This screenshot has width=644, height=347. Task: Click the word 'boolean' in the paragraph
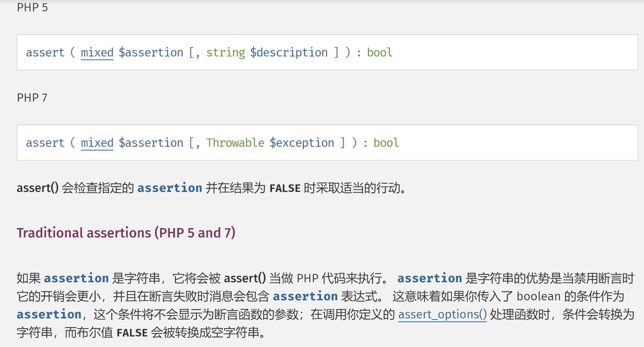[539, 296]
